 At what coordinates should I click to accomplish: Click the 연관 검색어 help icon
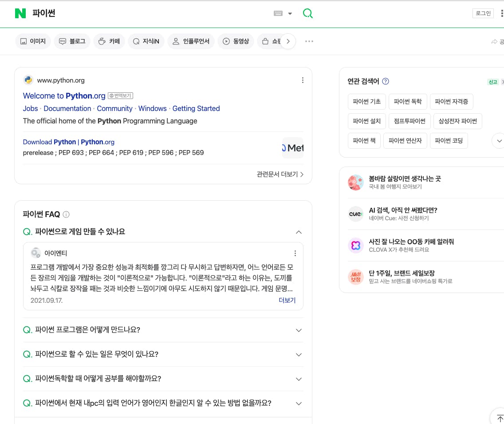click(386, 81)
